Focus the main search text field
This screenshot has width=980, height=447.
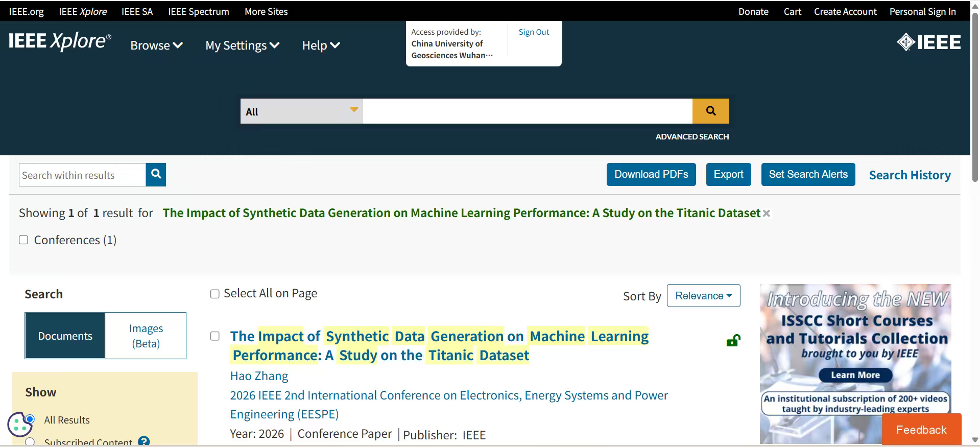528,111
